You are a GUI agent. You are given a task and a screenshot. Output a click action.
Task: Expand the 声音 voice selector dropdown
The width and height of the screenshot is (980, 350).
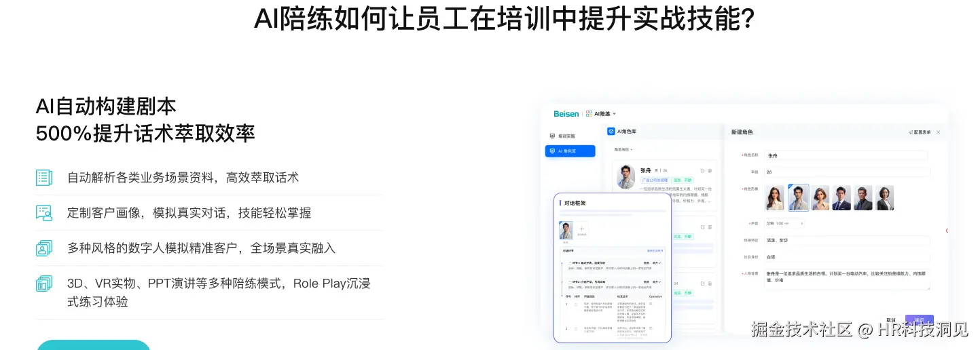click(784, 222)
